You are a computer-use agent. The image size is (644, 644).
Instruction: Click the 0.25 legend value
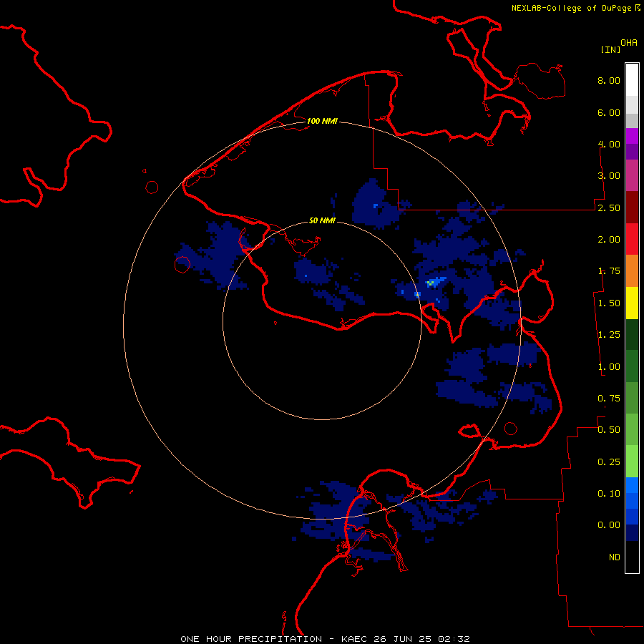[x=609, y=462]
